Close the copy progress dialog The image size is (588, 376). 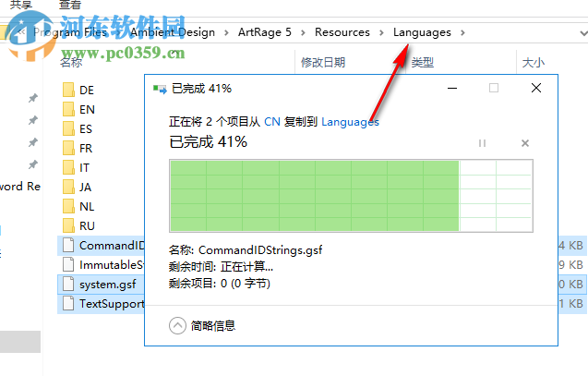point(536,88)
